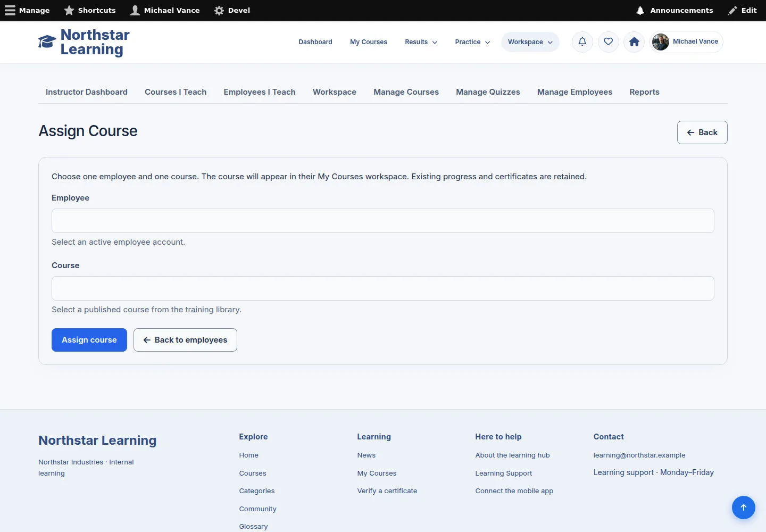
Task: Switch to Manage Quizzes tab
Action: coord(488,92)
